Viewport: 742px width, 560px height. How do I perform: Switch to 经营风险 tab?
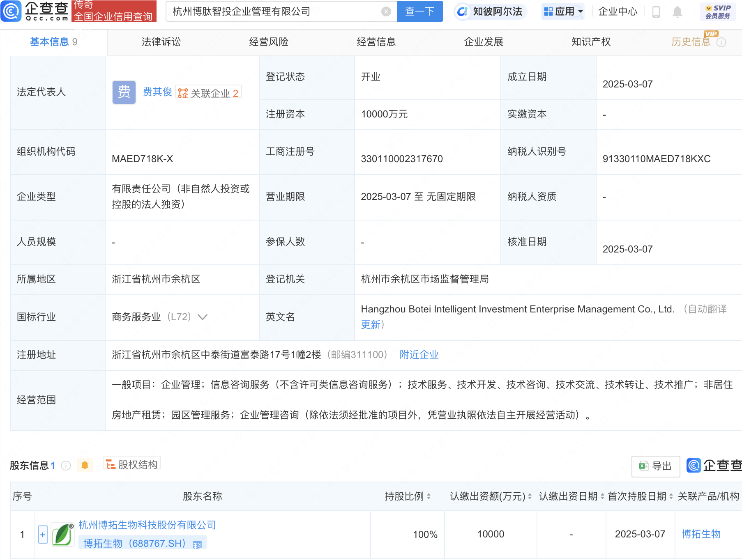(x=269, y=42)
